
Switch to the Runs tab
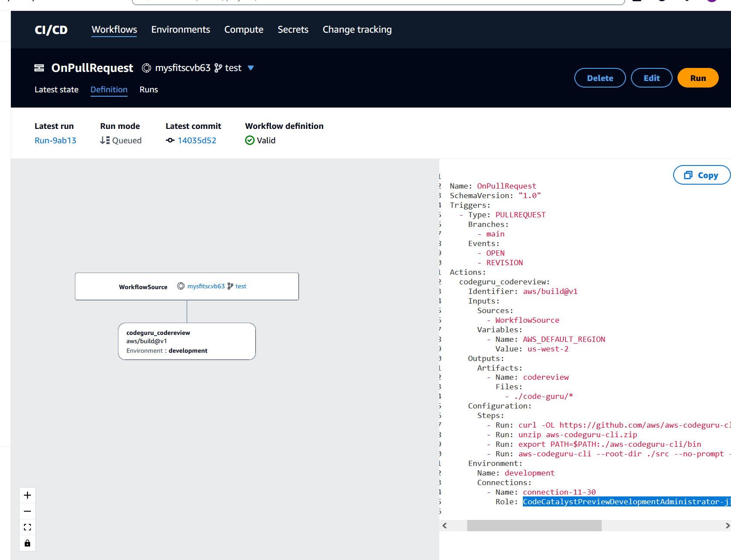148,90
